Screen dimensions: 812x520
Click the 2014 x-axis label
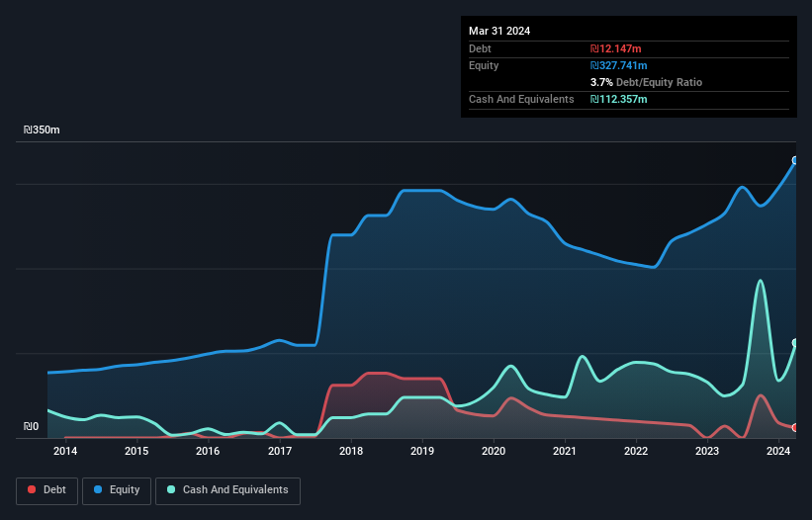pos(65,451)
